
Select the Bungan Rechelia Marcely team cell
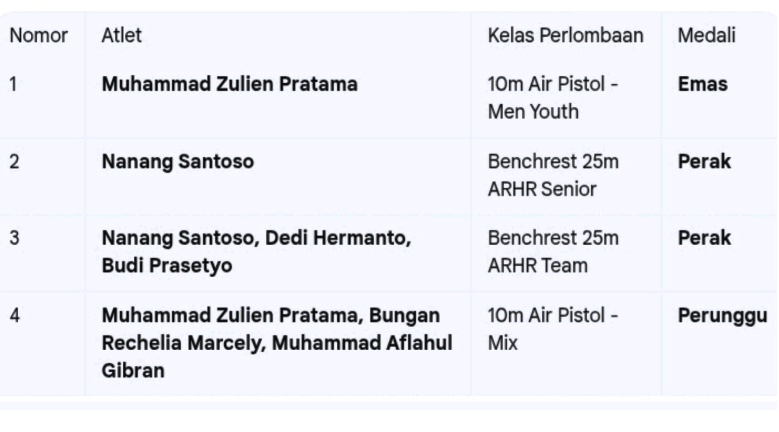(x=277, y=343)
